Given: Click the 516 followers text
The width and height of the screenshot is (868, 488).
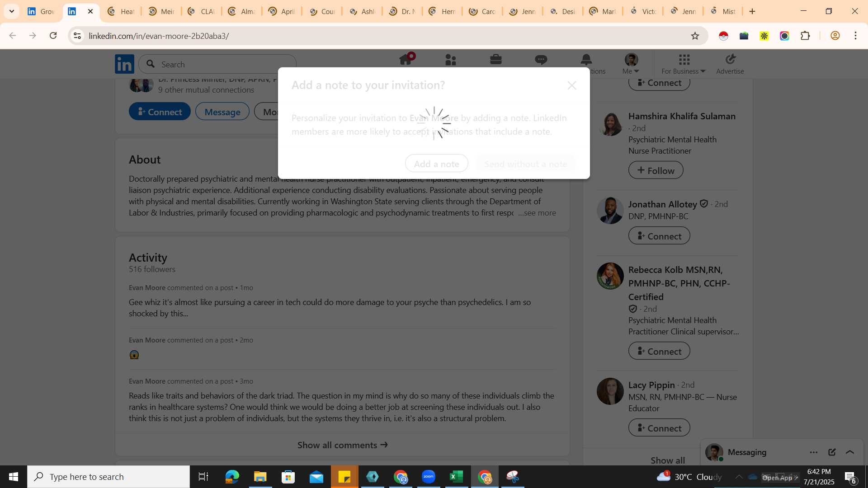Looking at the screenshot, I should pyautogui.click(x=152, y=269).
